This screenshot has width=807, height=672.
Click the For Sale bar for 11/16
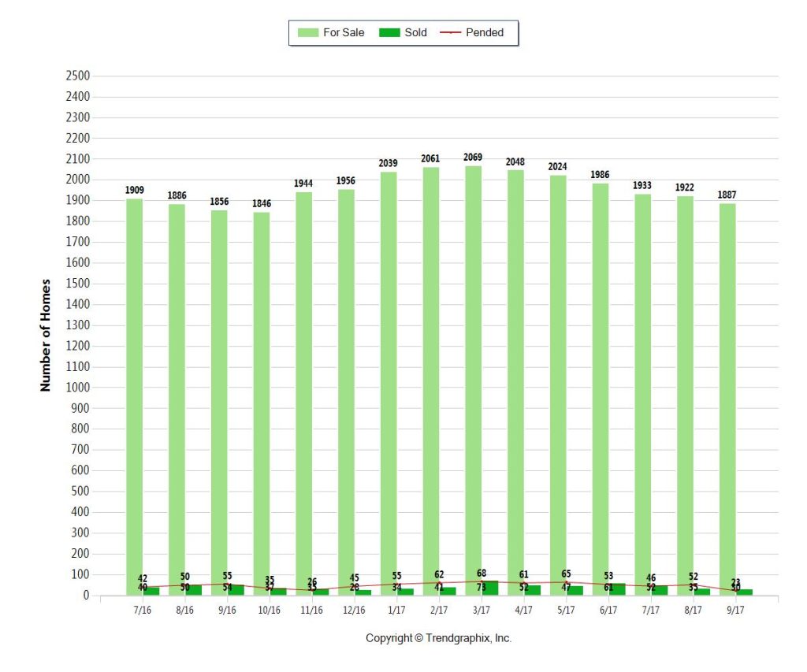point(303,394)
